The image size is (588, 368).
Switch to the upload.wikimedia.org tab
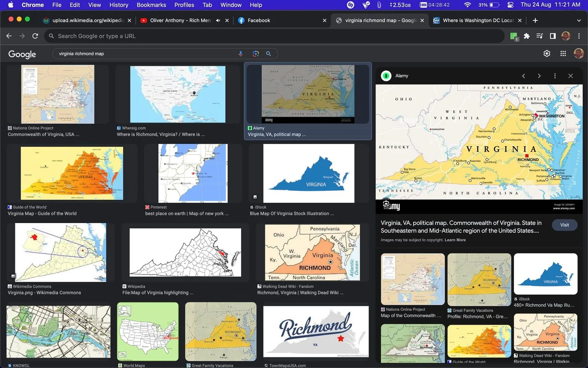(x=87, y=20)
